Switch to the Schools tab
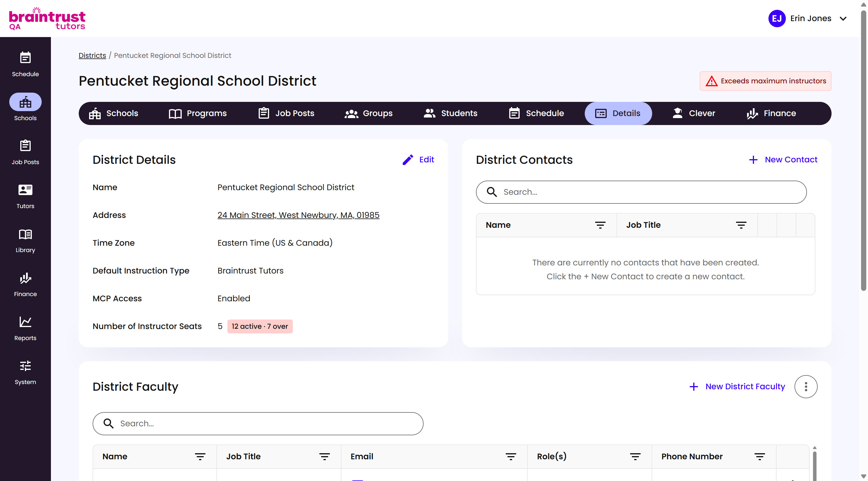The height and width of the screenshot is (481, 868). coord(113,113)
